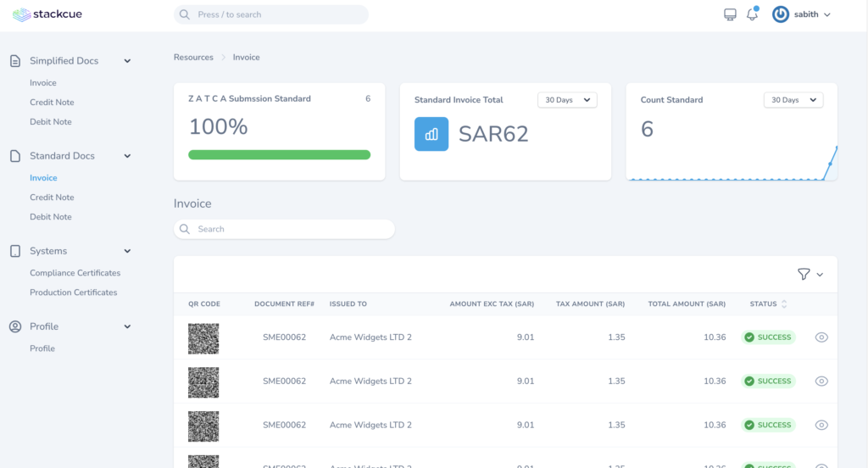Open the notifications bell
Image resolution: width=868 pixels, height=468 pixels.
point(752,14)
